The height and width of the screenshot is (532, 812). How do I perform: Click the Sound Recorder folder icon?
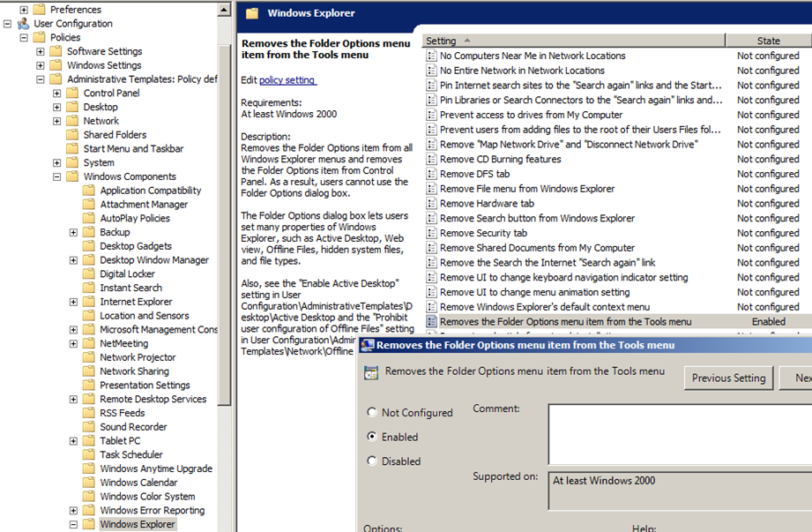tap(89, 427)
